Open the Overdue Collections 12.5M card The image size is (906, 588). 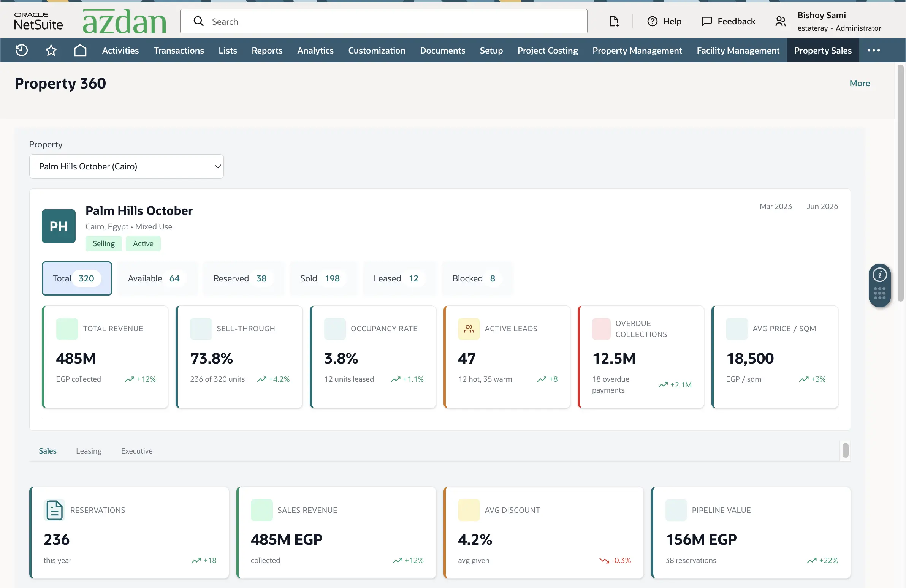tap(641, 357)
